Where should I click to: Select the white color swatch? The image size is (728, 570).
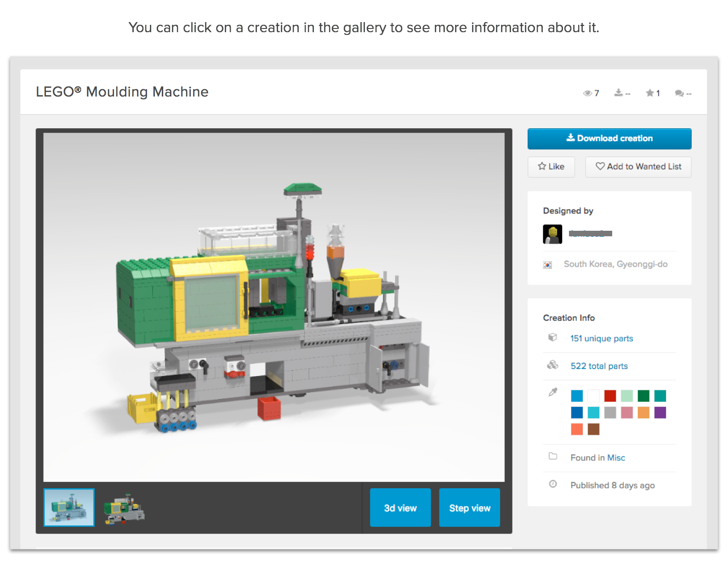point(593,396)
